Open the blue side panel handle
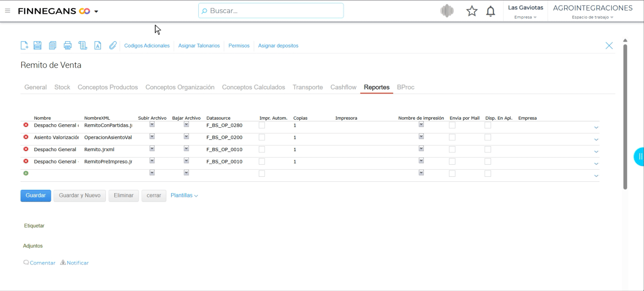The width and height of the screenshot is (644, 291). click(x=639, y=157)
